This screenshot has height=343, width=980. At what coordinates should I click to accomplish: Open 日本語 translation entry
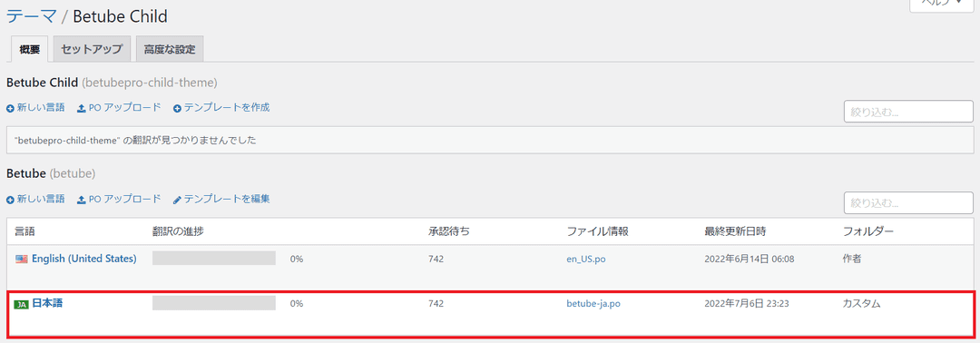click(47, 303)
